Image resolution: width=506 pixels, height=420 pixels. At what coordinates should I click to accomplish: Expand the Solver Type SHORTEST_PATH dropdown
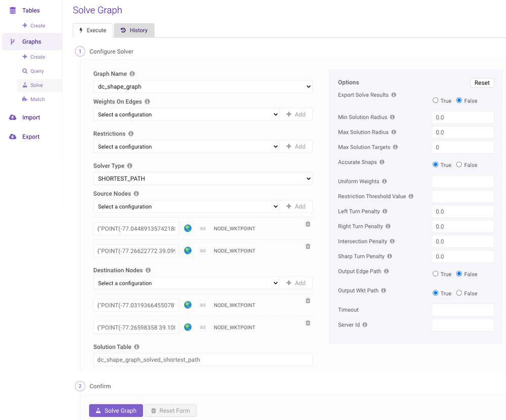[202, 179]
